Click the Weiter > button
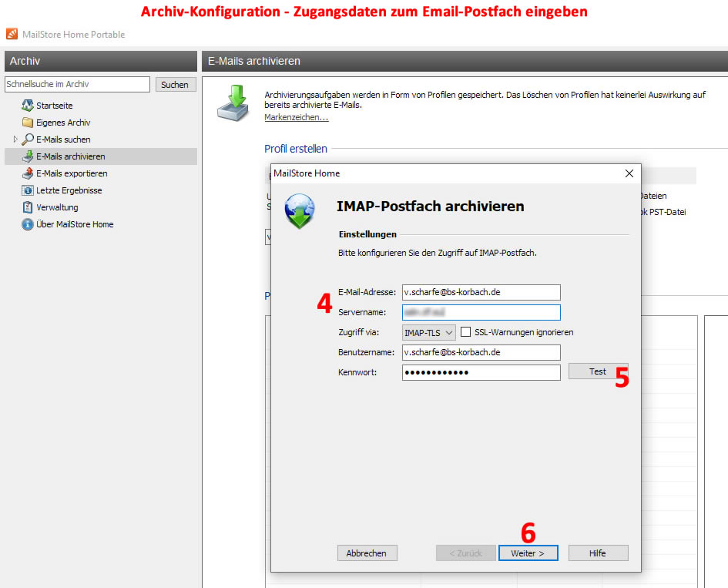Viewport: 728px width, 588px height. [528, 553]
